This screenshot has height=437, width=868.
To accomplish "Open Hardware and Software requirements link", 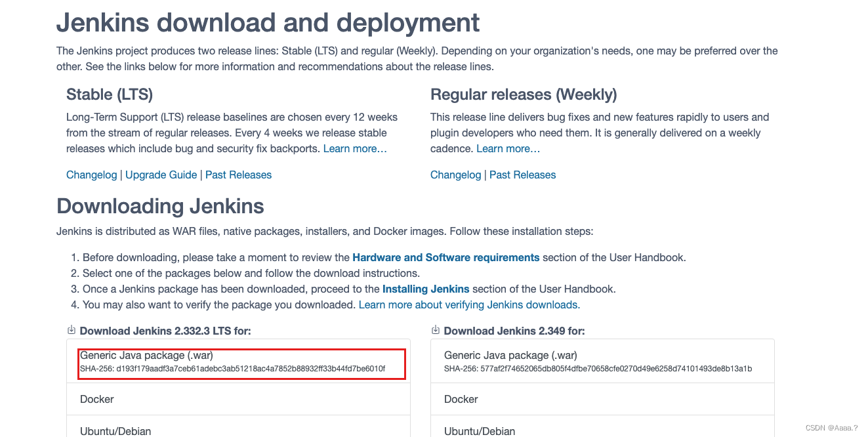I will (x=446, y=257).
